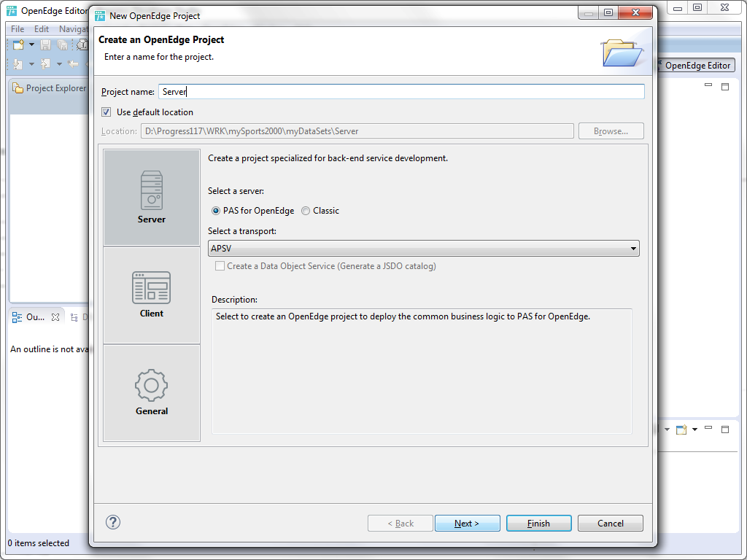The height and width of the screenshot is (560, 747).
Task: Click open console icon in bottom panel
Action: click(681, 429)
